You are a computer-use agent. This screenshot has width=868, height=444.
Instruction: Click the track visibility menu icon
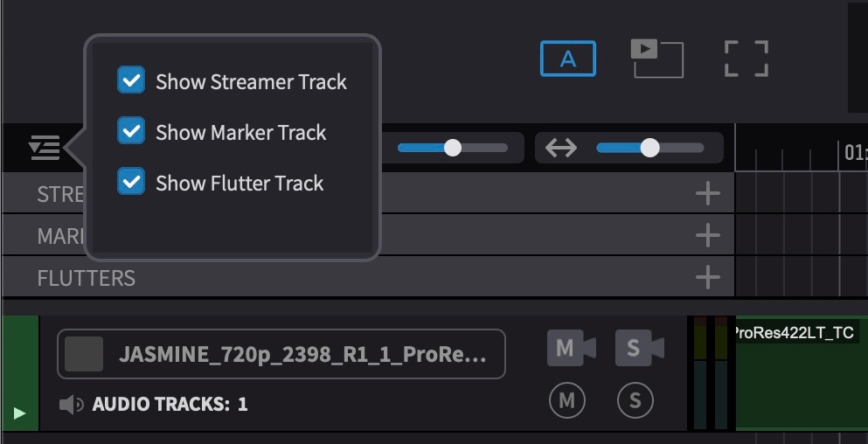[x=45, y=148]
